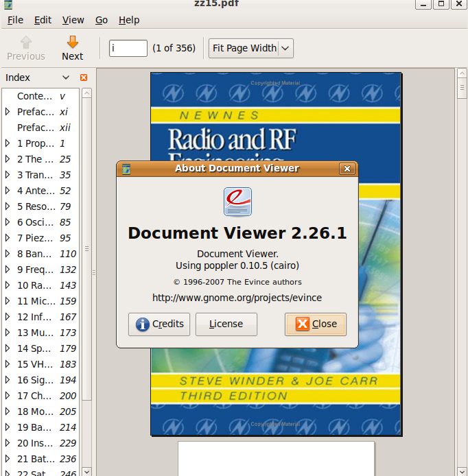468x476 pixels.
Task: Open the Go menu
Action: tap(102, 20)
